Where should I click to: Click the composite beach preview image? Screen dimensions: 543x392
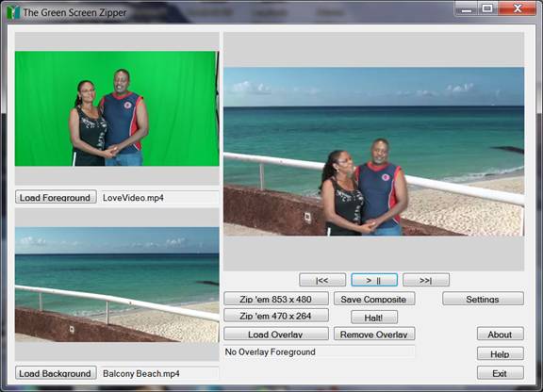373,152
